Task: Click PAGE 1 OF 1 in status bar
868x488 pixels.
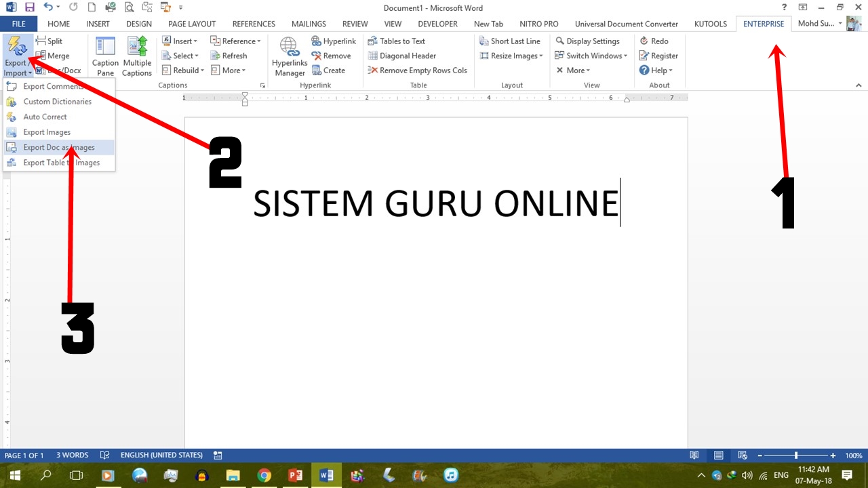Action: click(24, 455)
